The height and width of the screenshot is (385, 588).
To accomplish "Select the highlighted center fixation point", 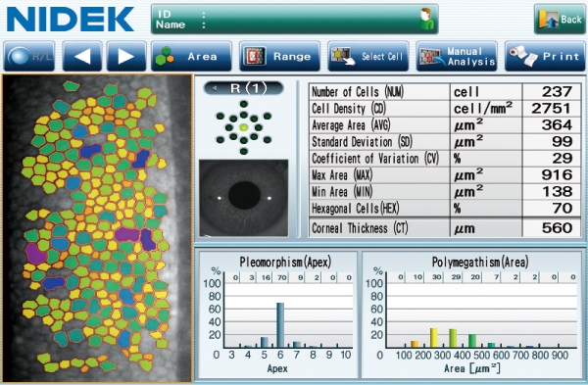I will 244,127.
